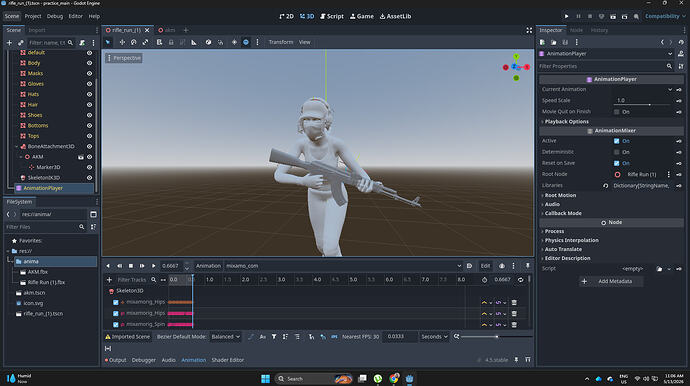Click the instance child scene link icon
Image resolution: width=690 pixels, height=386 pixels.
21,43
